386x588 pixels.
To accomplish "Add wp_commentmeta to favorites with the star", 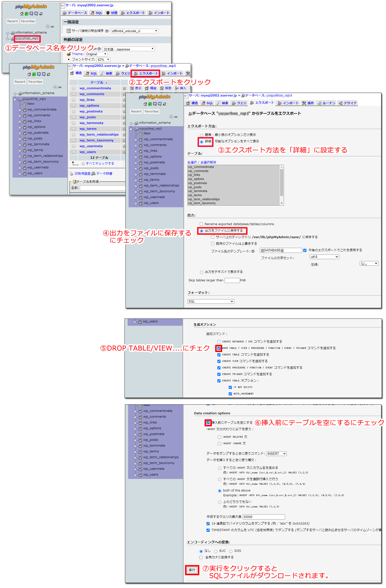I will point(124,89).
